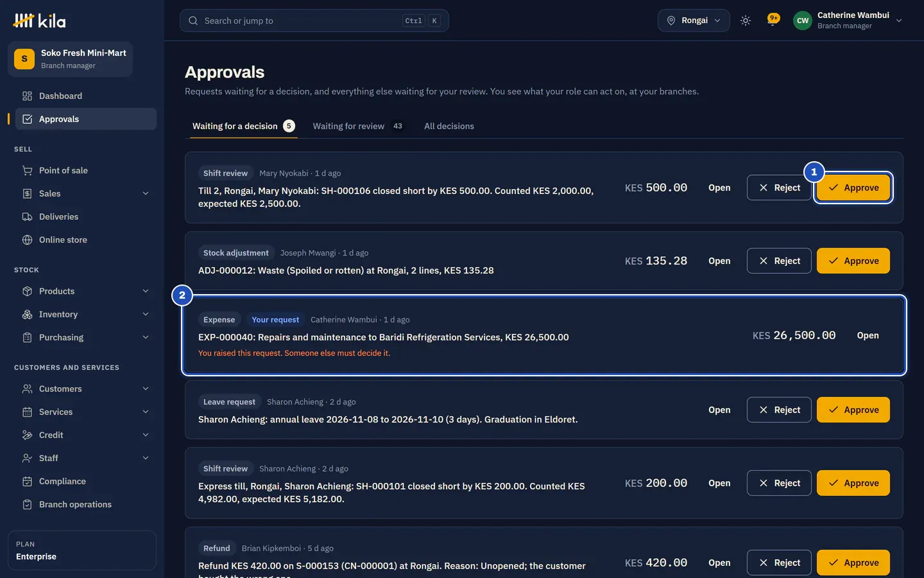The image size is (924, 578).
Task: Reject Sharon Achieng's leave request
Action: (779, 410)
